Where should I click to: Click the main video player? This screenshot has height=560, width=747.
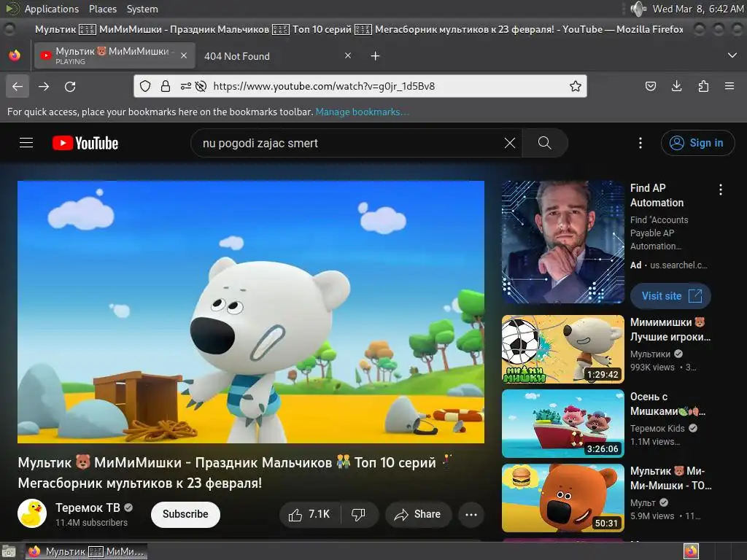251,312
